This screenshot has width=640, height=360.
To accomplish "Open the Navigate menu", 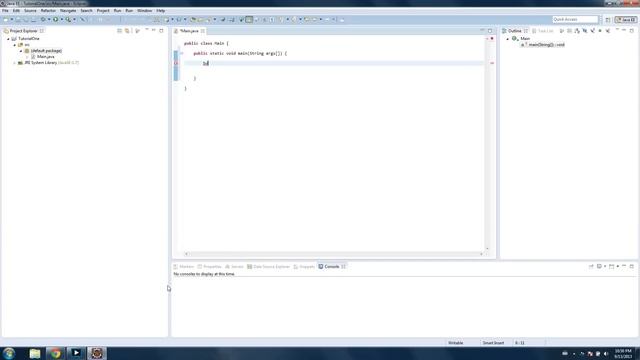I will click(68, 11).
